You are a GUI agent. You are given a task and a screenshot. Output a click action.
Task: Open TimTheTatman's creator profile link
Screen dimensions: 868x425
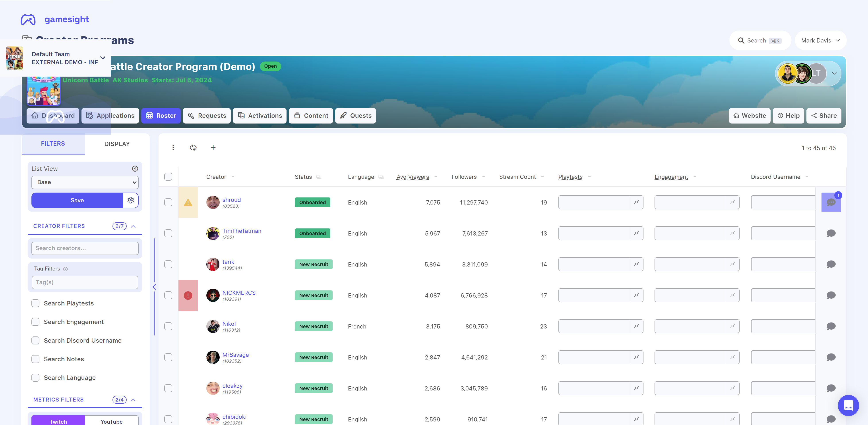242,231
